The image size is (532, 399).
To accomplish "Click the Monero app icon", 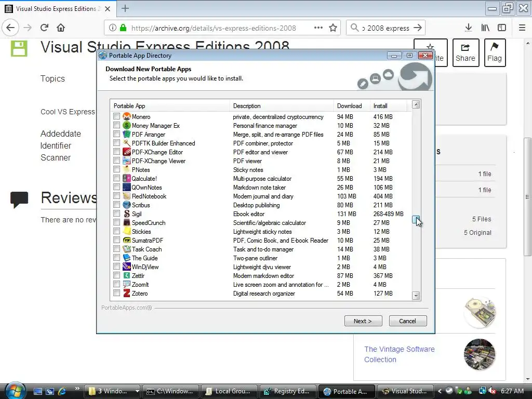I will point(127,117).
